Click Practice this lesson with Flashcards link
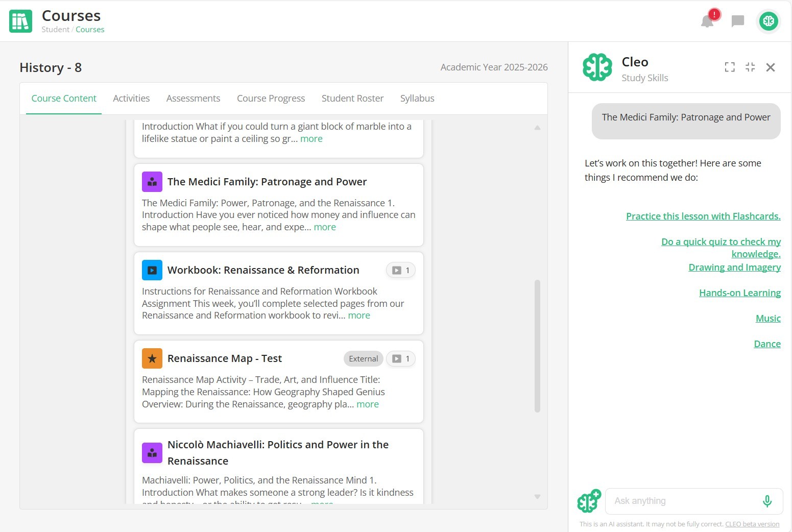The width and height of the screenshot is (792, 532). tap(703, 216)
